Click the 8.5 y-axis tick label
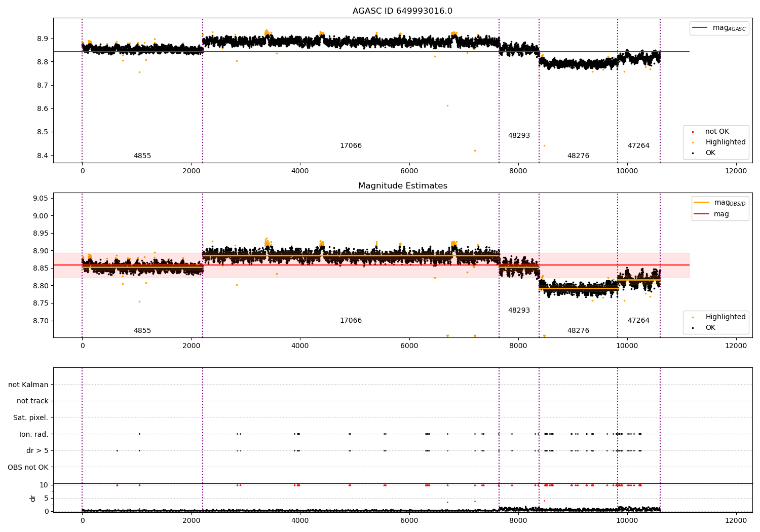760x532 pixels. point(43,132)
